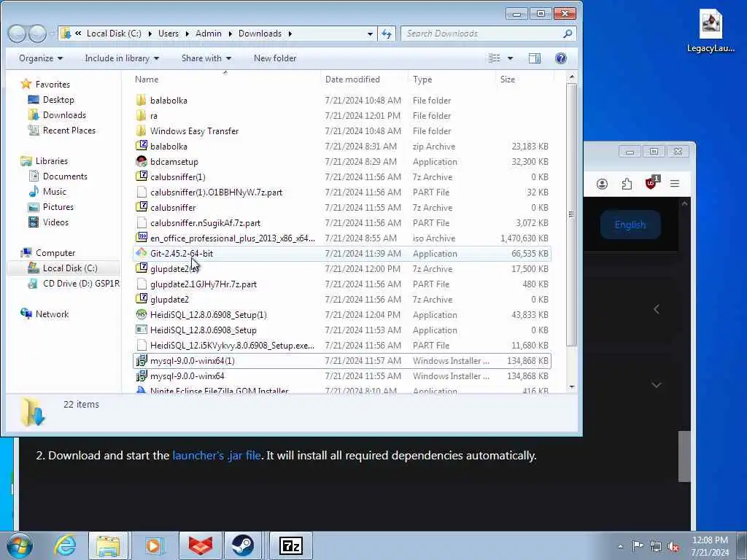The image size is (747, 560).
Task: Open the Explorer Help icon
Action: pyautogui.click(x=561, y=58)
